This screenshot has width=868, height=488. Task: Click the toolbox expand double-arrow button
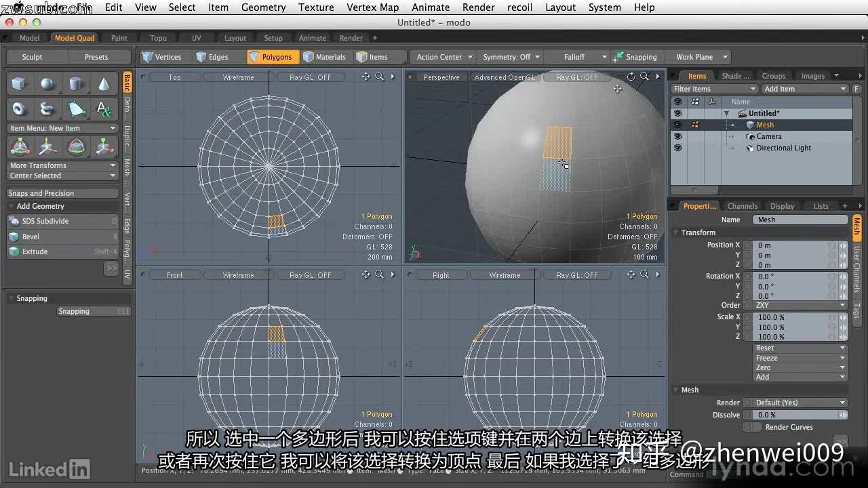(111, 269)
